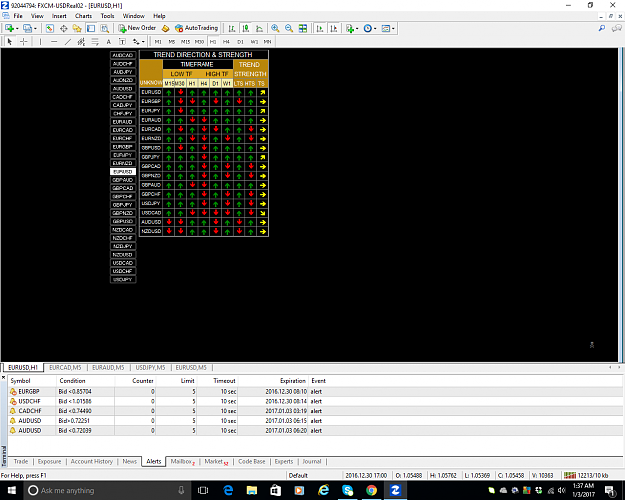Toggle the MN timeframe button

[267, 41]
